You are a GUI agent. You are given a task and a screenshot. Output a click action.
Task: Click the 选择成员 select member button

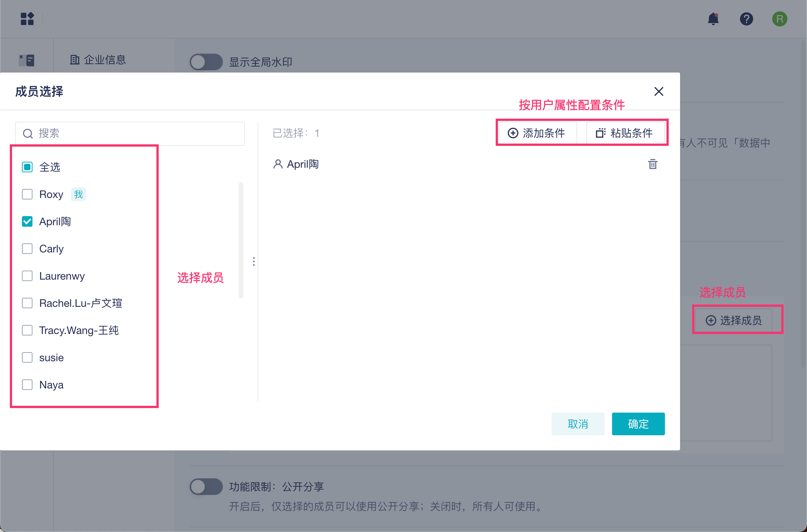coord(737,320)
